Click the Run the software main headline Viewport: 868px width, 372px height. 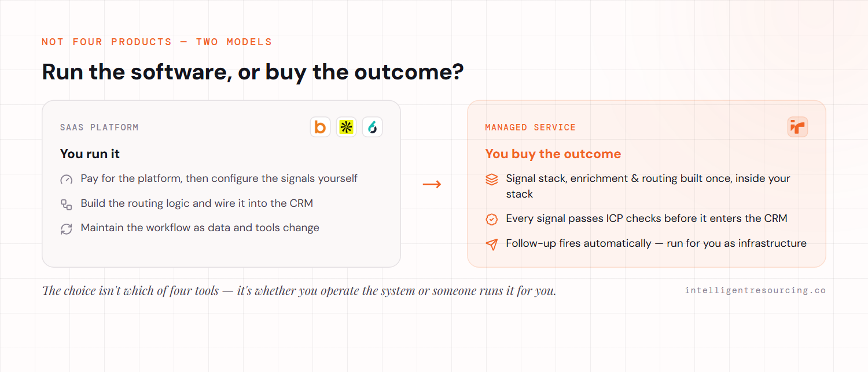pos(253,72)
